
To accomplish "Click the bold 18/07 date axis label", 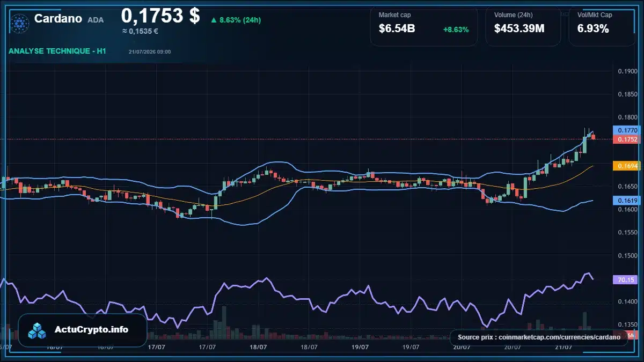I will (x=258, y=347).
